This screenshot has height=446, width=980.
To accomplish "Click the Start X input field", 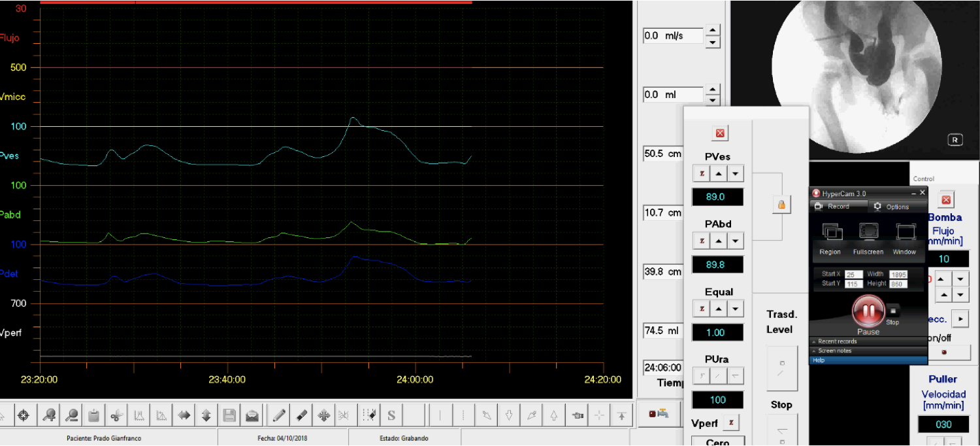I will point(853,275).
